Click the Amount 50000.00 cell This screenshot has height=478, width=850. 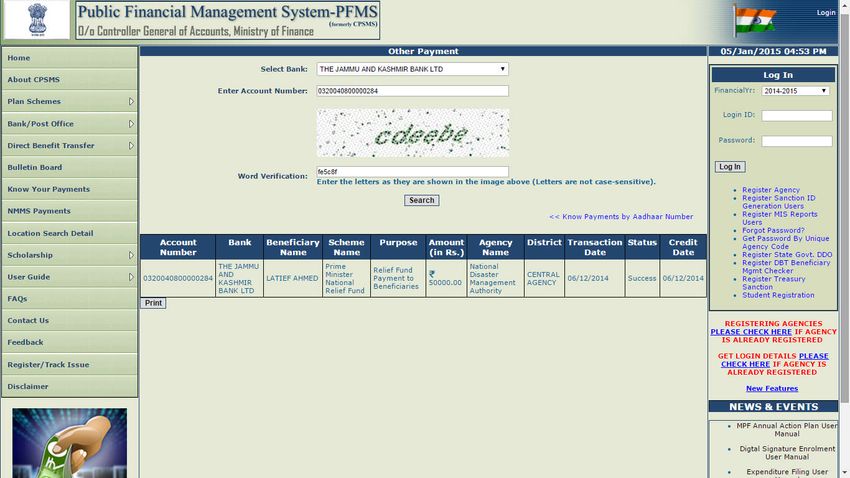coord(446,278)
